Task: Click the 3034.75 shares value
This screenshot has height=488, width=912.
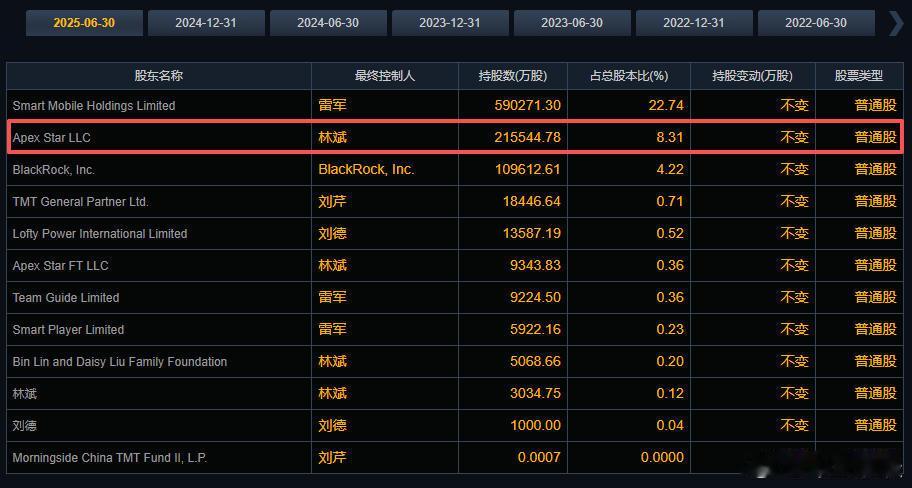Action: (x=536, y=393)
